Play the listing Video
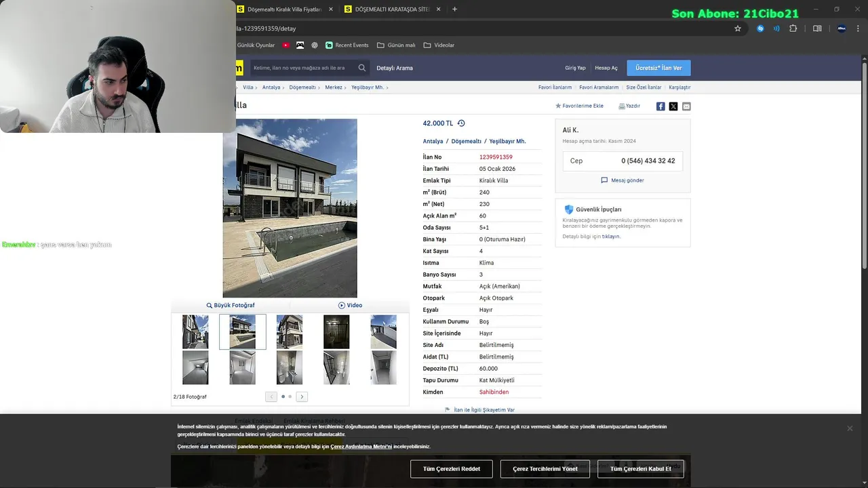 click(350, 305)
